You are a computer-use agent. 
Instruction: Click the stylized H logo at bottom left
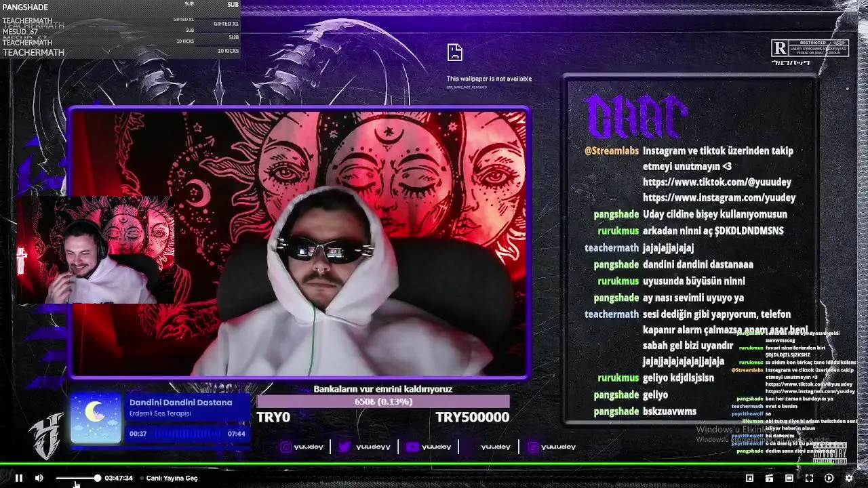[x=47, y=435]
